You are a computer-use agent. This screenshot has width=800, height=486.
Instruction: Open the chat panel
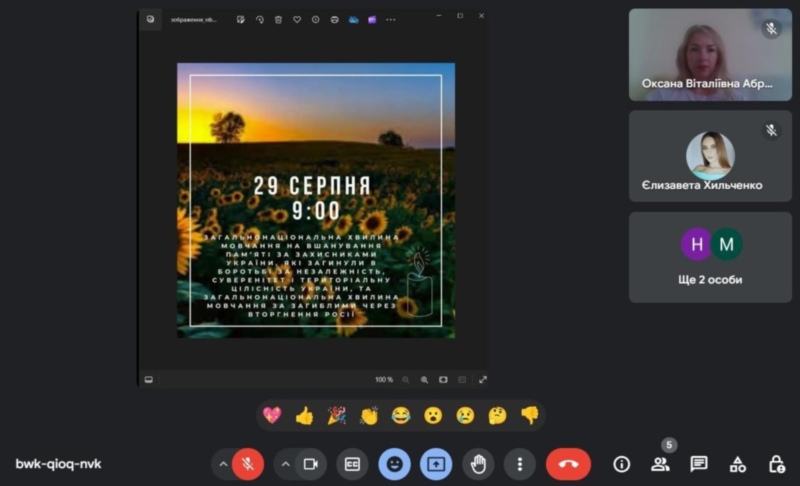pyautogui.click(x=699, y=464)
